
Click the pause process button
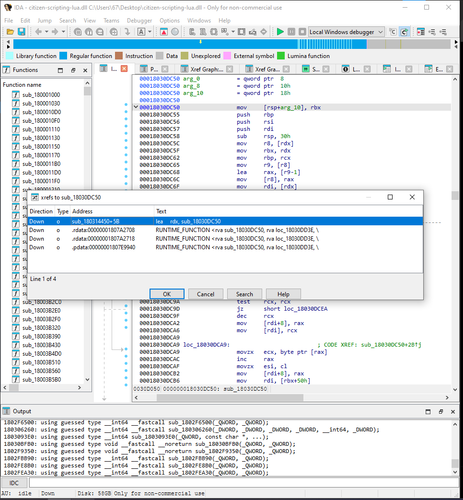[291, 32]
